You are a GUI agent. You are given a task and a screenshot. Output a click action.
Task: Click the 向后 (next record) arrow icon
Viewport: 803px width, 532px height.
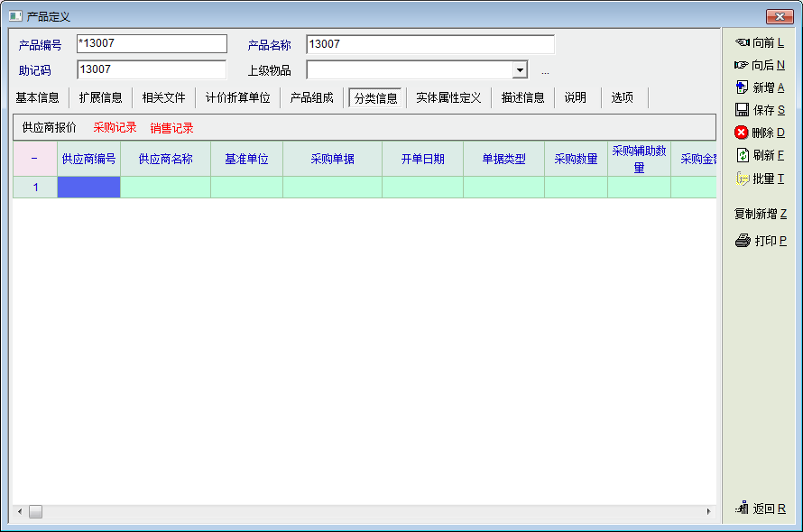742,65
